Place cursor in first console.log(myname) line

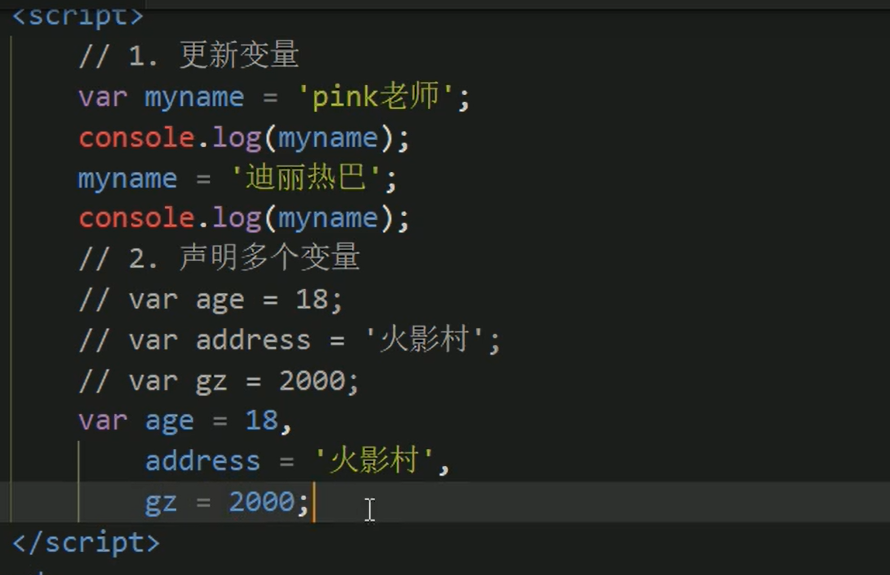click(244, 138)
